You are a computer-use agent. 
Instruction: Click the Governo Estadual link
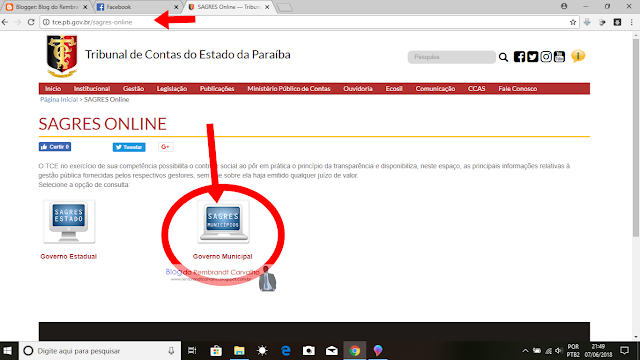pos(69,256)
